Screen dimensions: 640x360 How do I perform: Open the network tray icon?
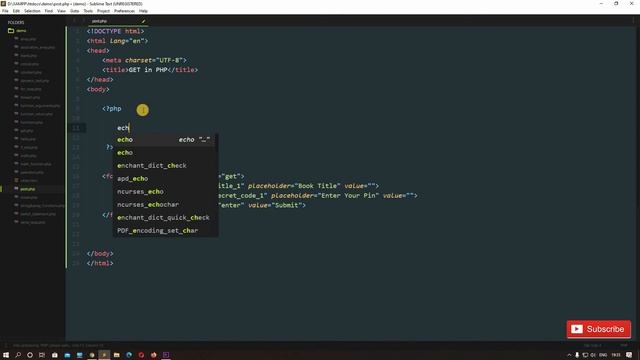coord(585,355)
